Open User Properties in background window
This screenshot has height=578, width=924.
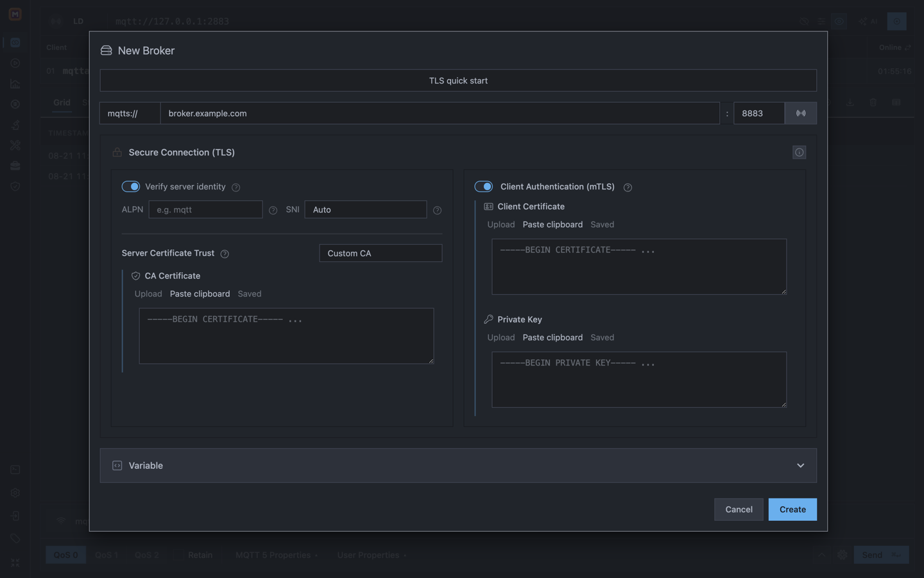point(372,555)
